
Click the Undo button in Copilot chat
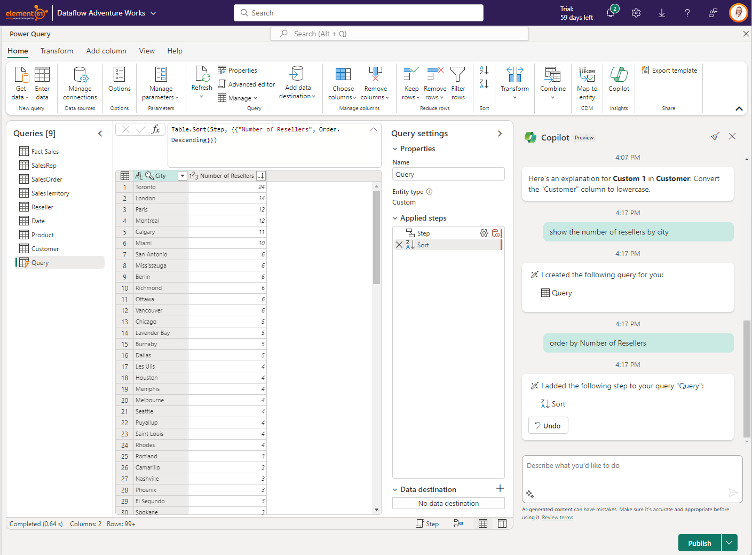pyautogui.click(x=548, y=425)
